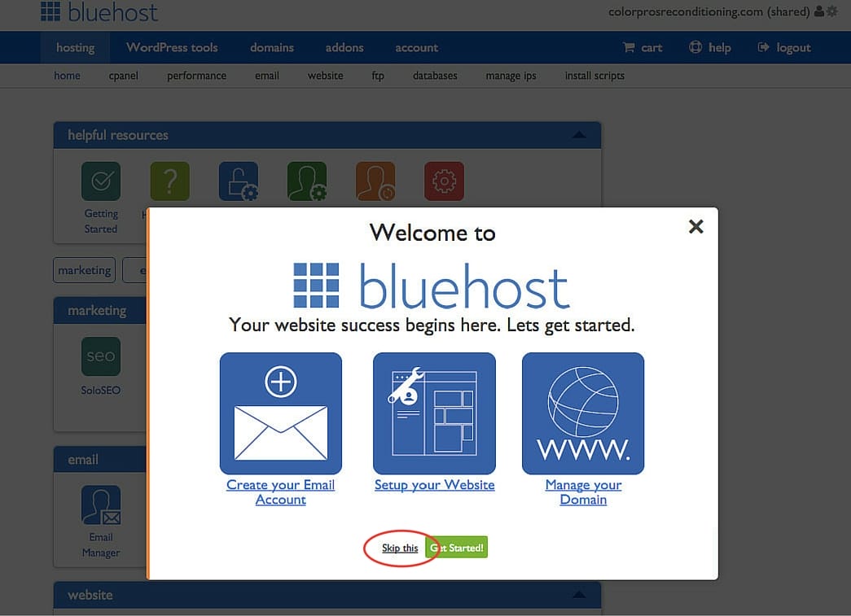Image resolution: width=851 pixels, height=616 pixels.
Task: Open the shopping cart
Action: click(643, 47)
